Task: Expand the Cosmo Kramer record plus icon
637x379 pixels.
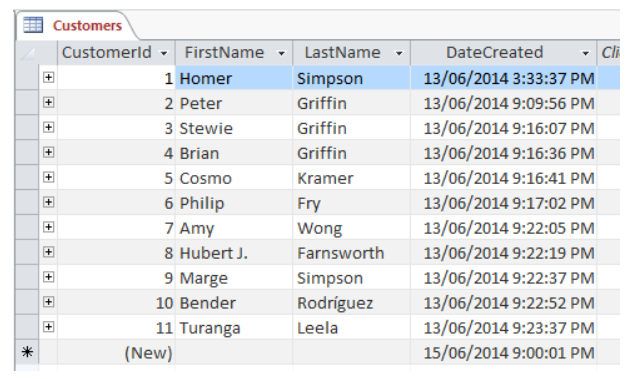Action: (x=48, y=177)
